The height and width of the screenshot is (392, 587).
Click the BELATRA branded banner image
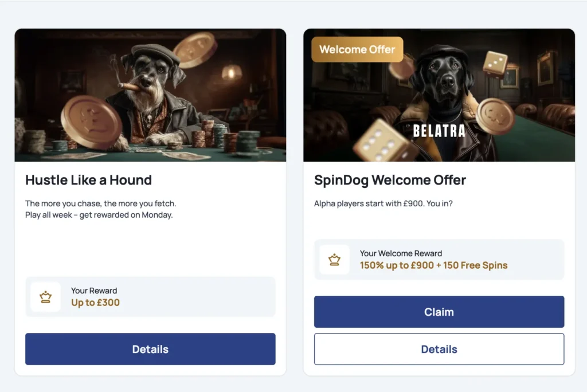[x=439, y=95]
